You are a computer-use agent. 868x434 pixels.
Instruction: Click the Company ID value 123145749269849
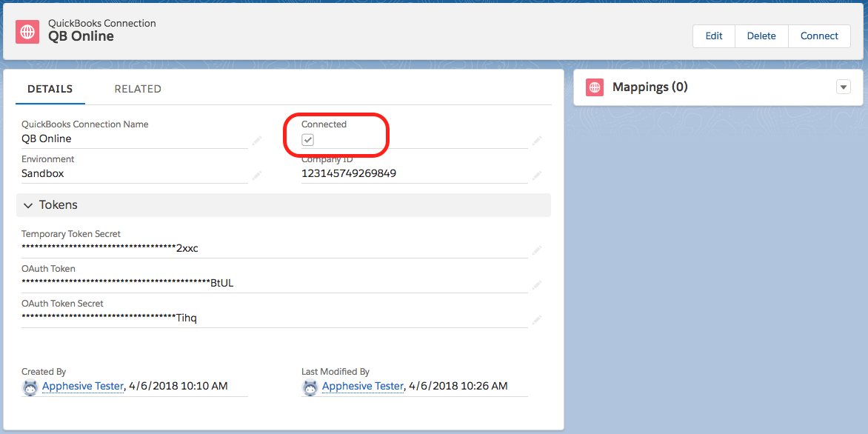pos(349,174)
